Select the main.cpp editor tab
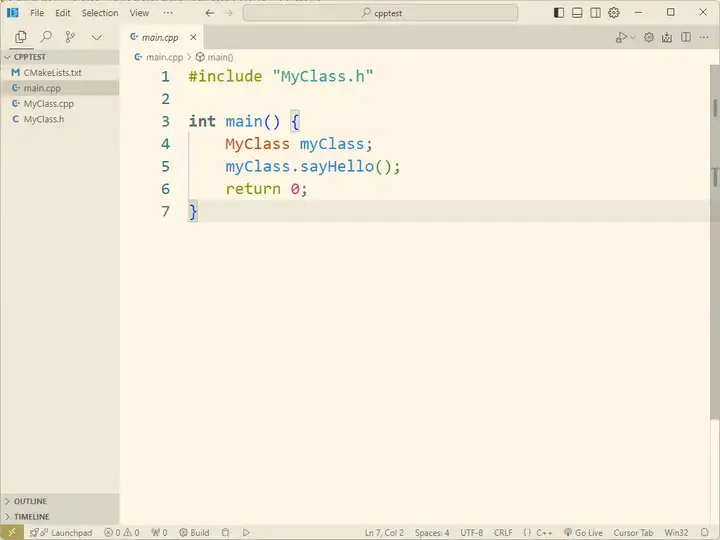 [160, 37]
